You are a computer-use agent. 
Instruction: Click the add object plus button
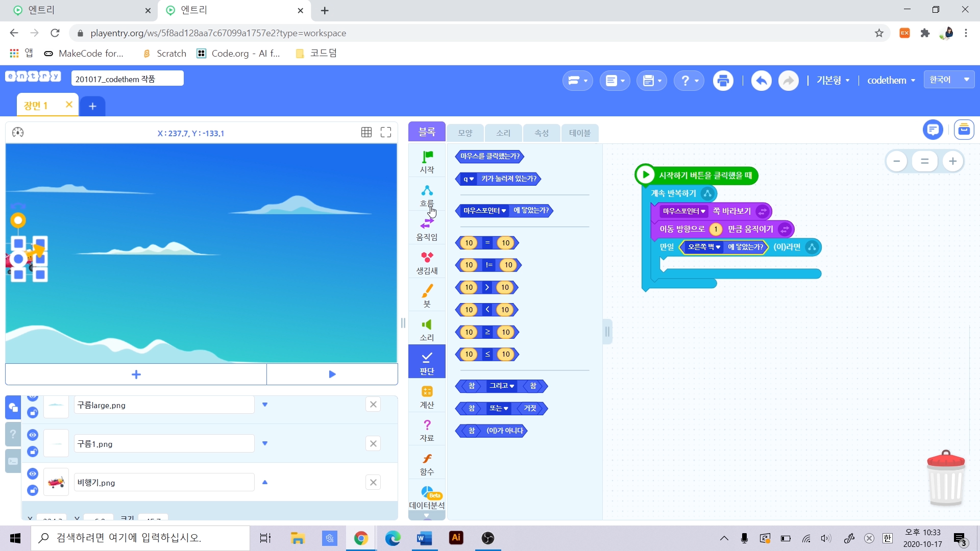tap(136, 374)
